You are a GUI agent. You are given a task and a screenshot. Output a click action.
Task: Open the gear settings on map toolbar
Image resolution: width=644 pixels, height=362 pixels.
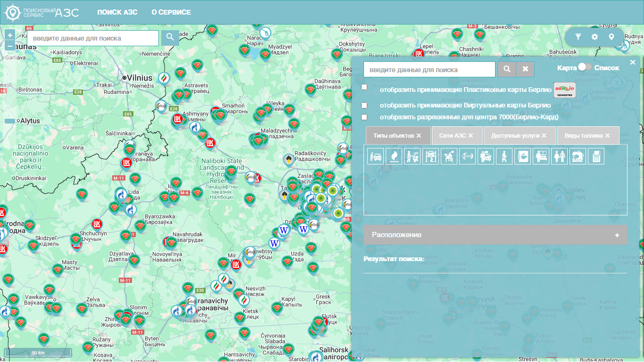pyautogui.click(x=594, y=37)
